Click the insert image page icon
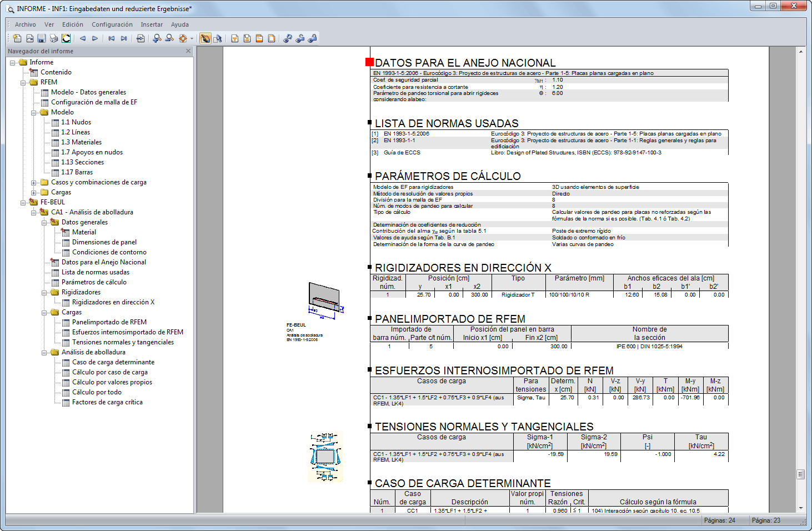The height and width of the screenshot is (531, 812). tap(29, 38)
